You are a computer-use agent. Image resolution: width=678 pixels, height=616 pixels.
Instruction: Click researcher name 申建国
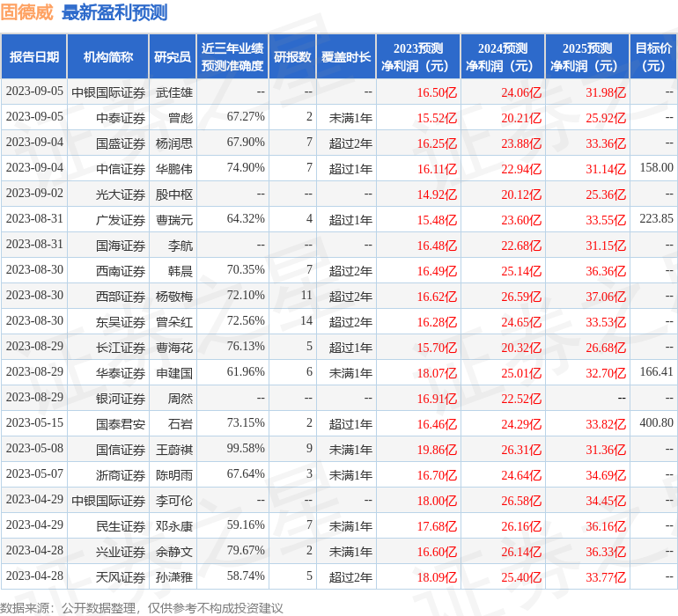(174, 373)
